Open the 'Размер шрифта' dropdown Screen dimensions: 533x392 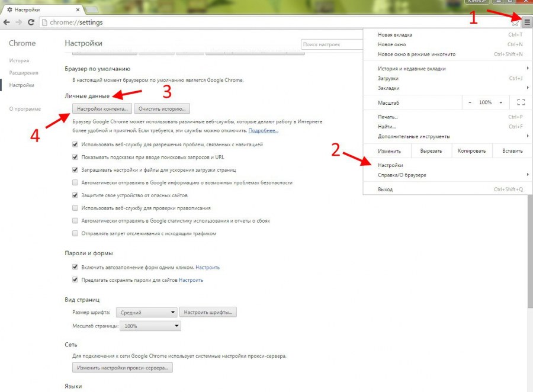tap(146, 312)
